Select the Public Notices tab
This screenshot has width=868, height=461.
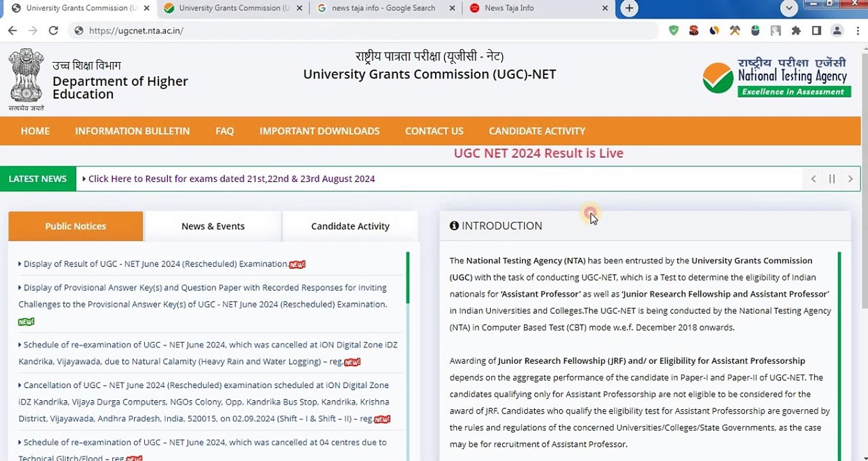click(76, 226)
